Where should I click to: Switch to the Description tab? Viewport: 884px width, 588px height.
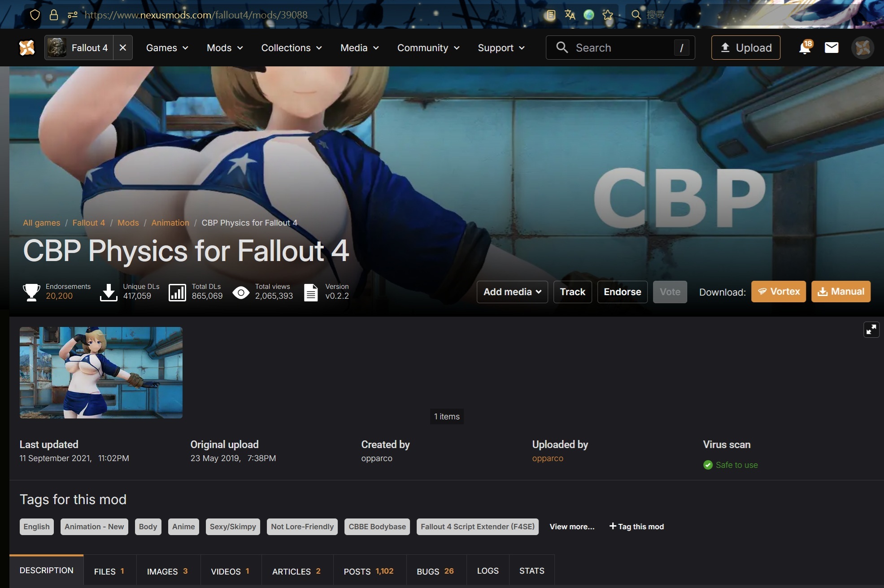point(47,571)
